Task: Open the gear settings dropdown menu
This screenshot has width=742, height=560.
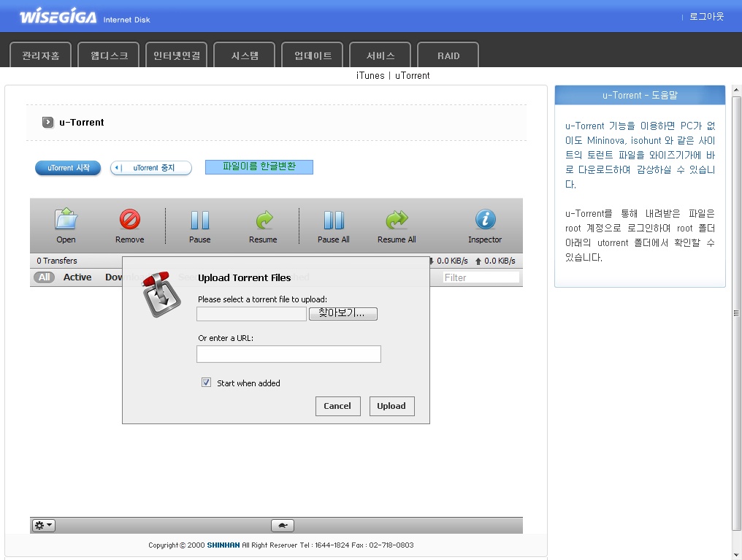Action: pos(44,526)
